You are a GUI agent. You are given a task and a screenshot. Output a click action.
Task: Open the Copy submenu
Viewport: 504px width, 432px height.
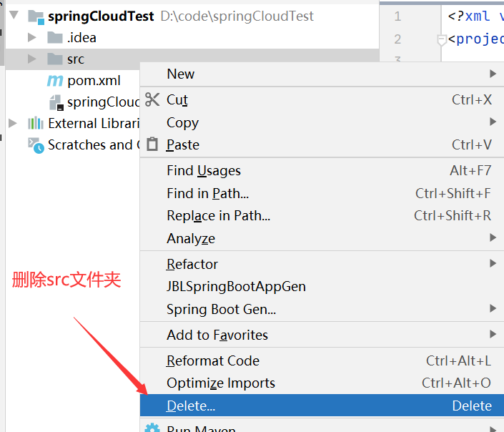pos(322,122)
